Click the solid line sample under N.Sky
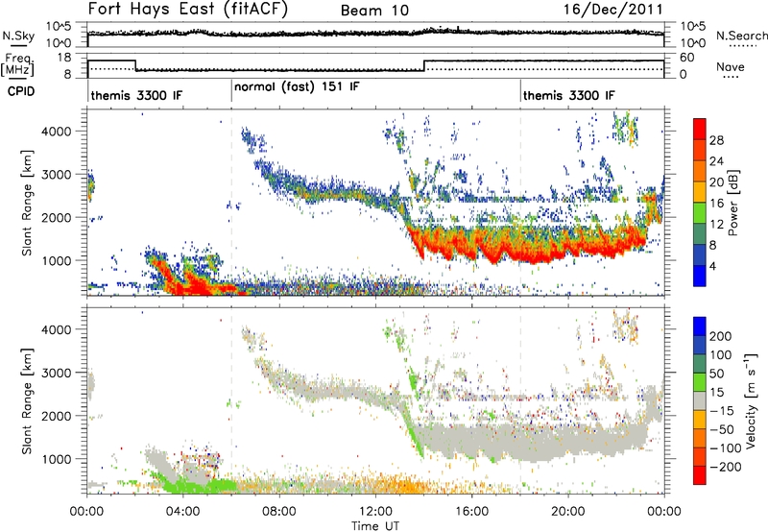 (x=18, y=46)
